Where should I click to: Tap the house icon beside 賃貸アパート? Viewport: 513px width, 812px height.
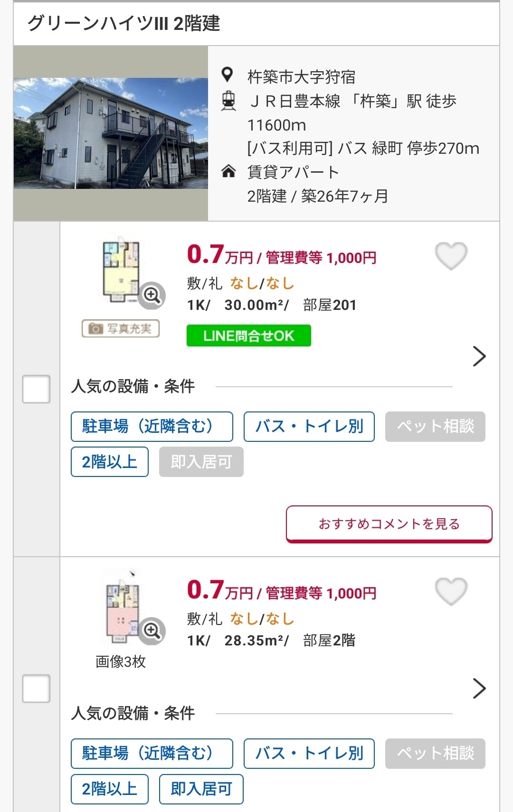[228, 171]
